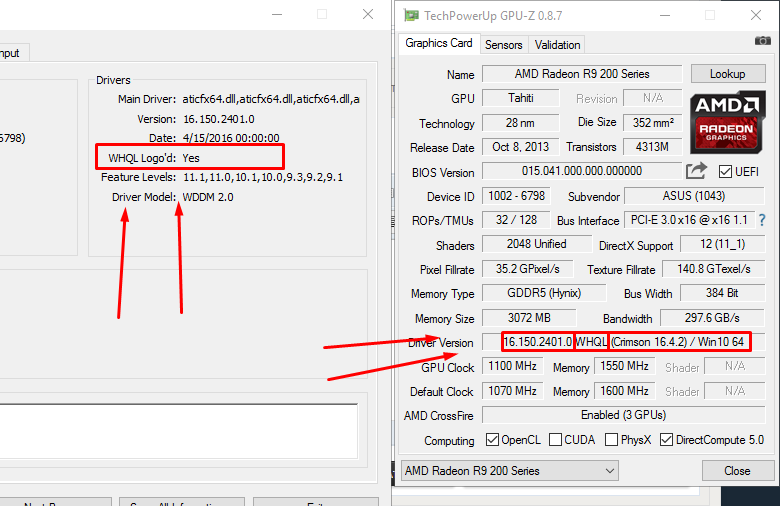Click the Close button in GPU-Z
The width and height of the screenshot is (780, 506).
738,471
